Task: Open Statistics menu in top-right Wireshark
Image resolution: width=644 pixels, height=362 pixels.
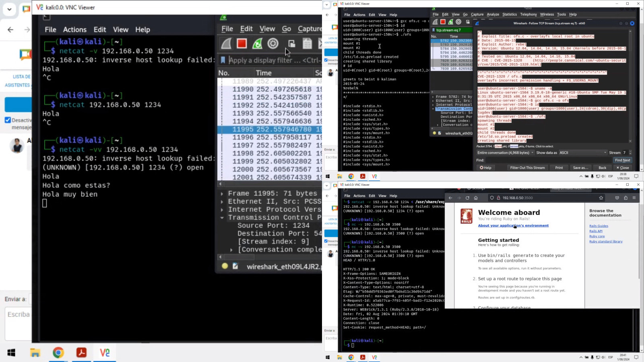Action: 510,14
